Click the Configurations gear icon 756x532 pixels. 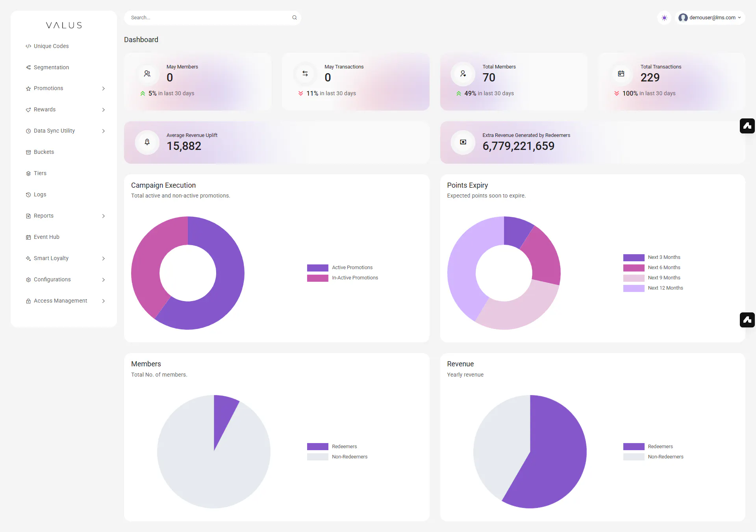click(x=28, y=280)
